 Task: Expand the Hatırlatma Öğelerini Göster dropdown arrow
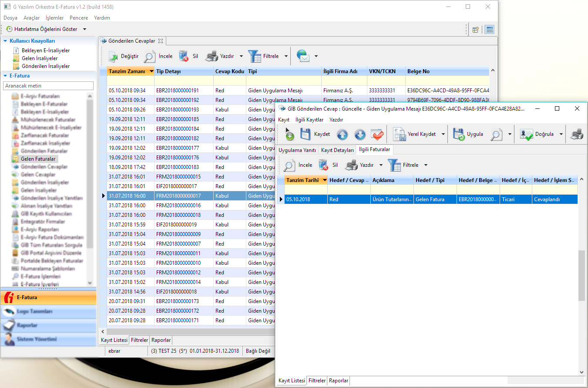coord(84,29)
